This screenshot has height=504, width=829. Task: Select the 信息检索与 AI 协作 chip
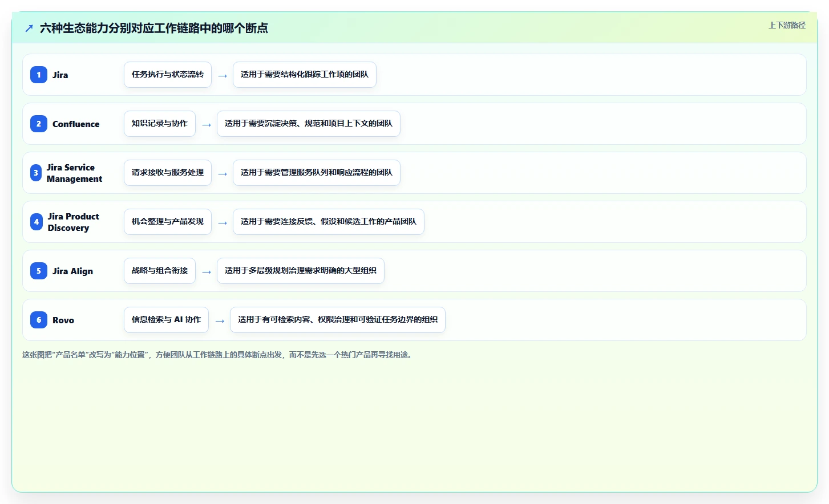pyautogui.click(x=166, y=320)
